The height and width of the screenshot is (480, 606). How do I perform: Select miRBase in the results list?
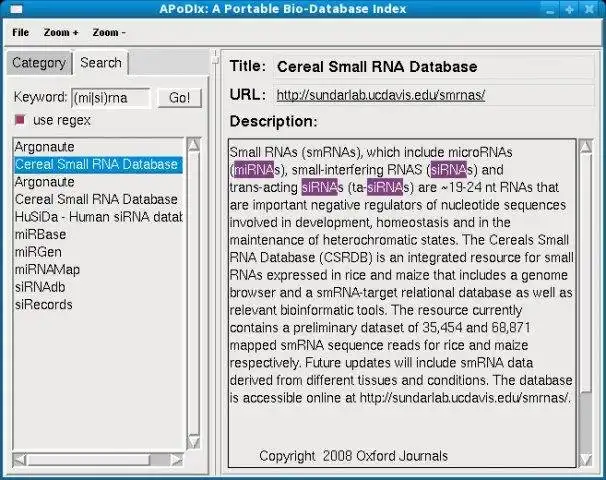pos(98,235)
